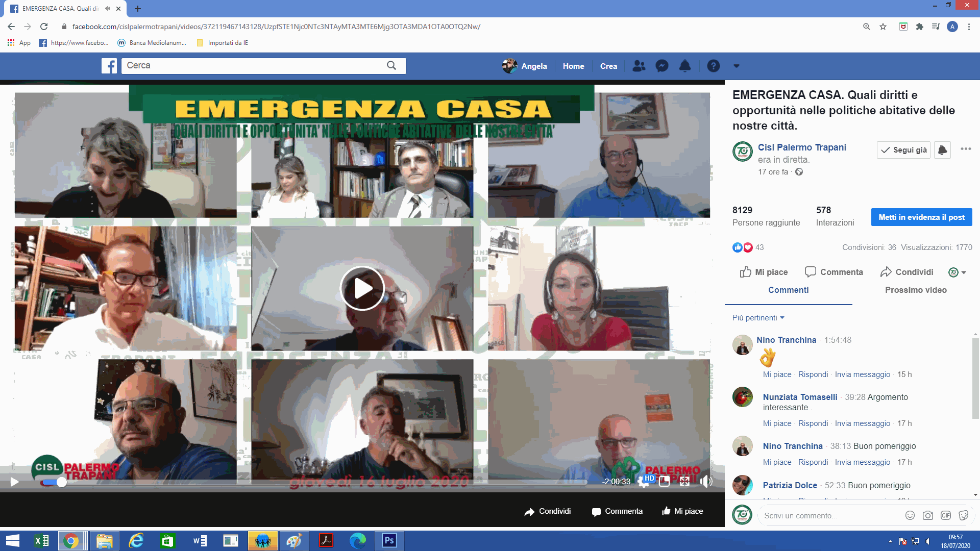This screenshot has height=551, width=980.
Task: Jump to timestamp 39:28
Action: click(x=855, y=397)
